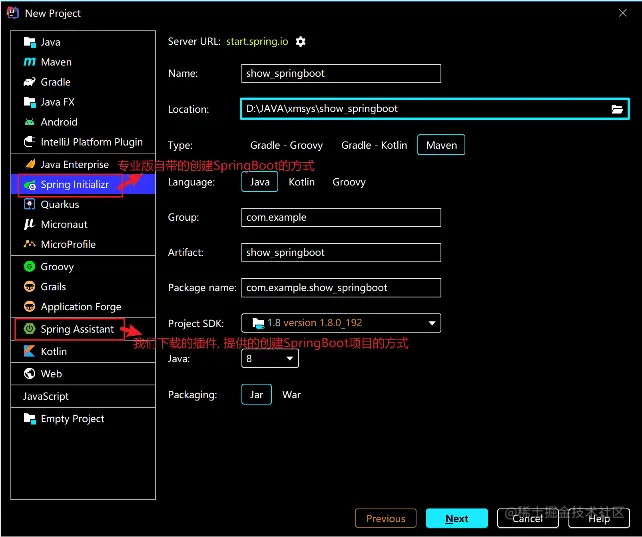Select Spring Assistant in generator list
The width and height of the screenshot is (642, 537).
pyautogui.click(x=83, y=329)
